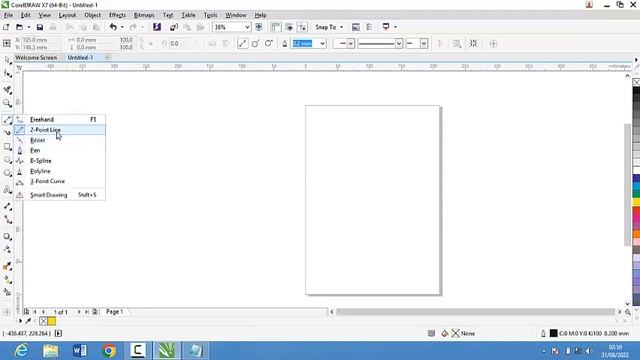Toggle the 2-point line mode button
This screenshot has width=640, height=360.
(x=242, y=43)
